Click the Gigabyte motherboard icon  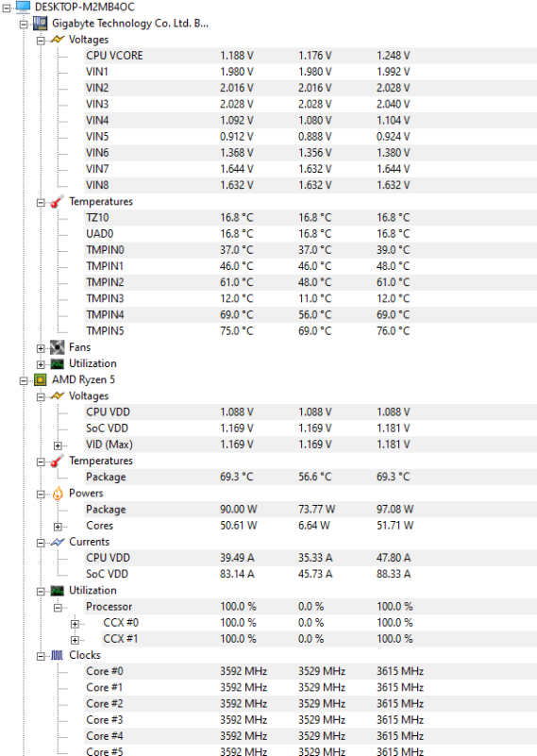pos(40,24)
